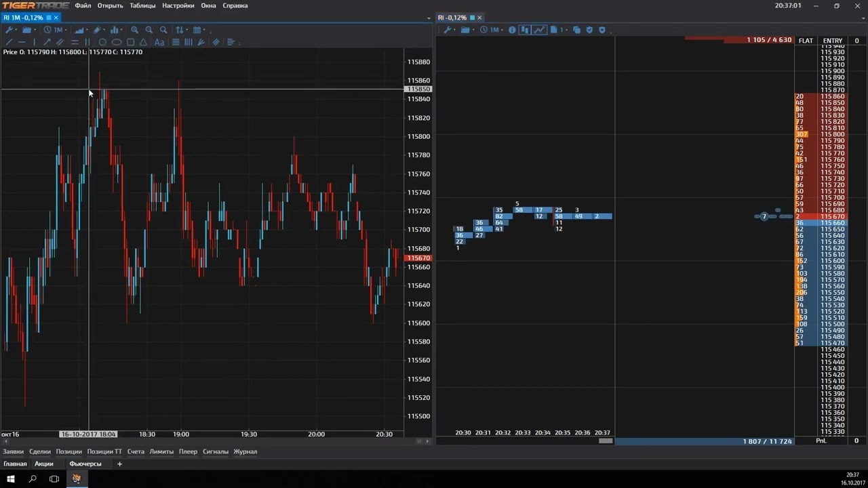The width and height of the screenshot is (868, 488).
Task: Select the rectangle drawing tool
Action: coord(130,42)
